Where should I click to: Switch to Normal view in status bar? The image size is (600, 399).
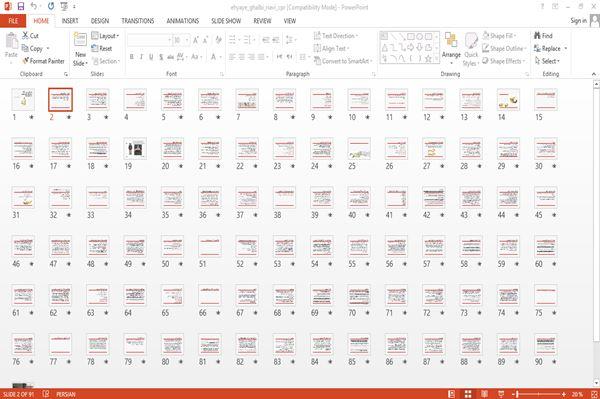coord(451,394)
